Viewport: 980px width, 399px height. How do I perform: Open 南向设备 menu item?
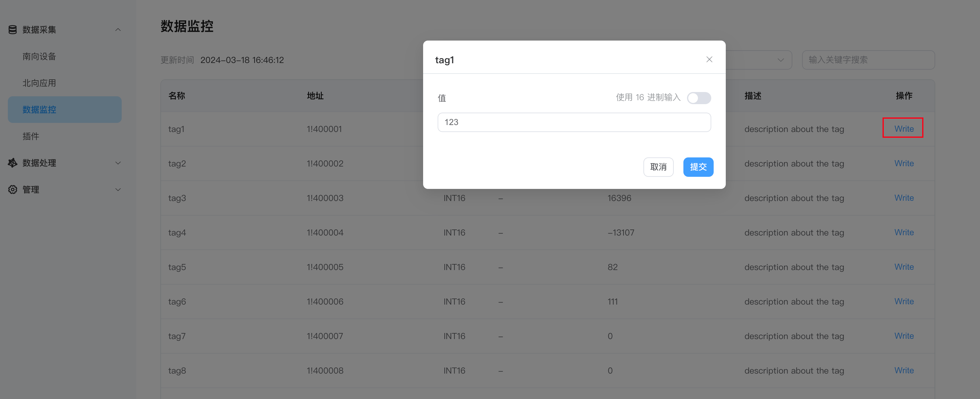pyautogui.click(x=39, y=56)
